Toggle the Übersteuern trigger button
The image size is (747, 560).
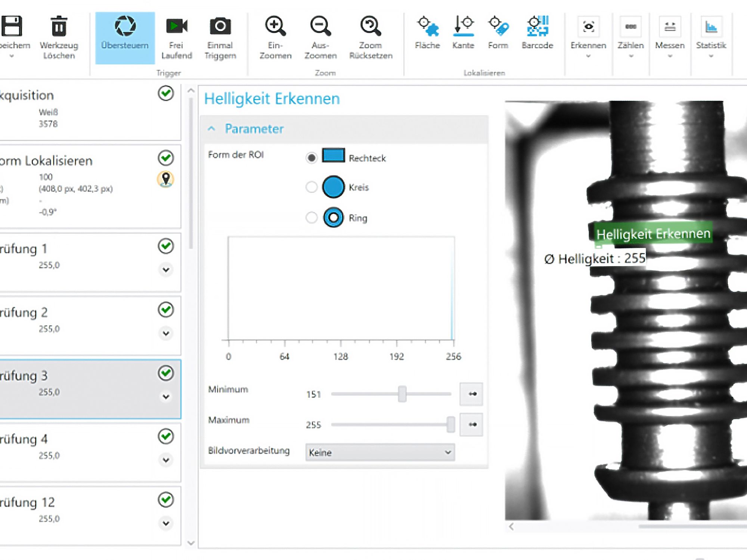[125, 38]
